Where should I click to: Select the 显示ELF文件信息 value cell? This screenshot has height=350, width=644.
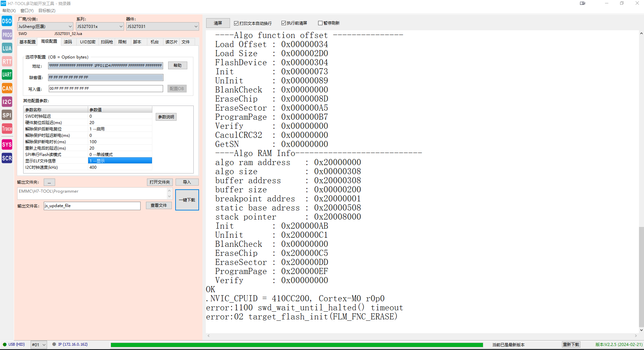pyautogui.click(x=120, y=161)
